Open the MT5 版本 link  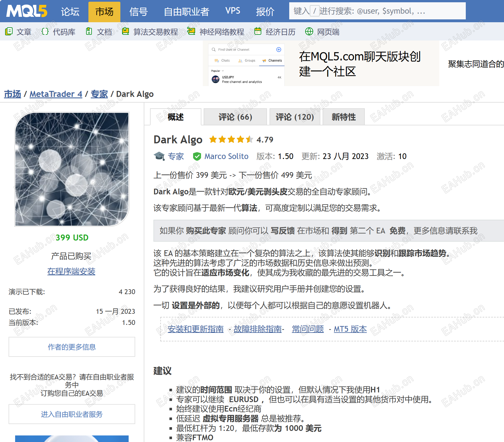click(350, 329)
